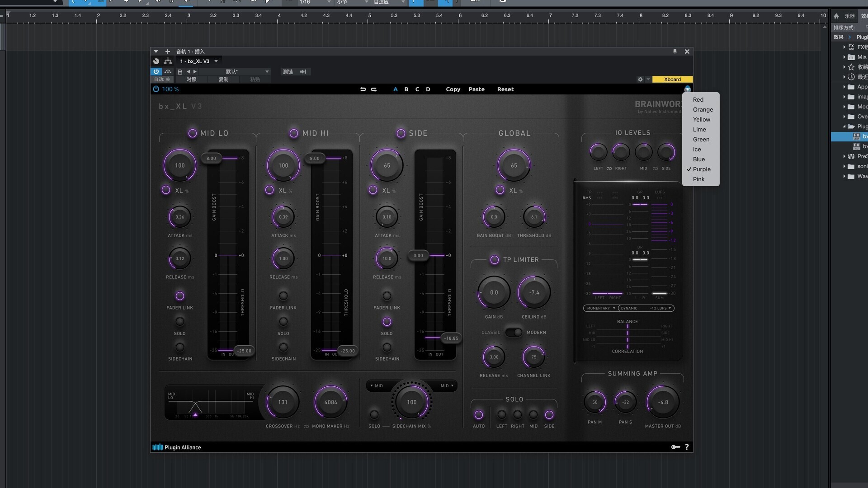Go to the next preset arrow
The image size is (868, 488).
(195, 71)
